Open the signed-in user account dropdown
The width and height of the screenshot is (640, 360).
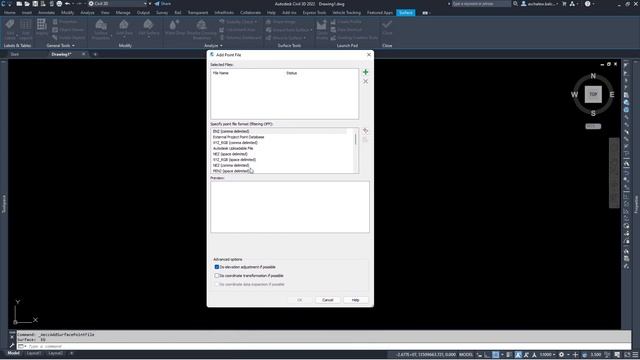click(540, 4)
